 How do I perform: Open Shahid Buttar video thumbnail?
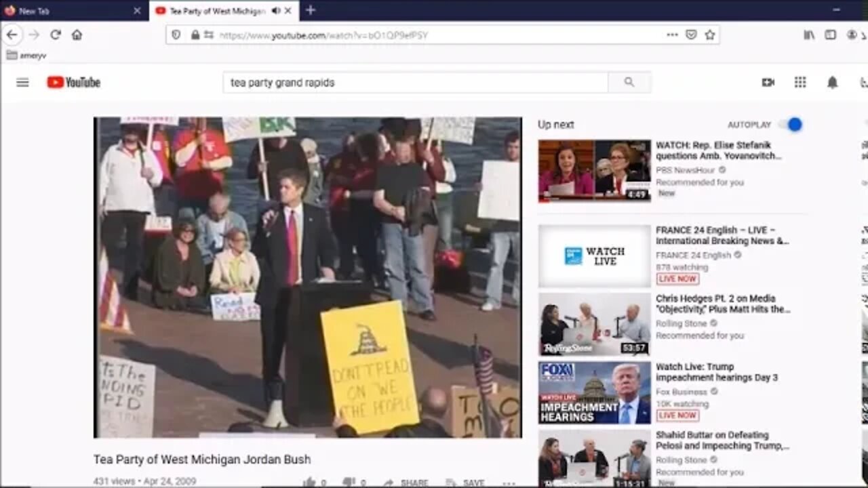point(595,459)
